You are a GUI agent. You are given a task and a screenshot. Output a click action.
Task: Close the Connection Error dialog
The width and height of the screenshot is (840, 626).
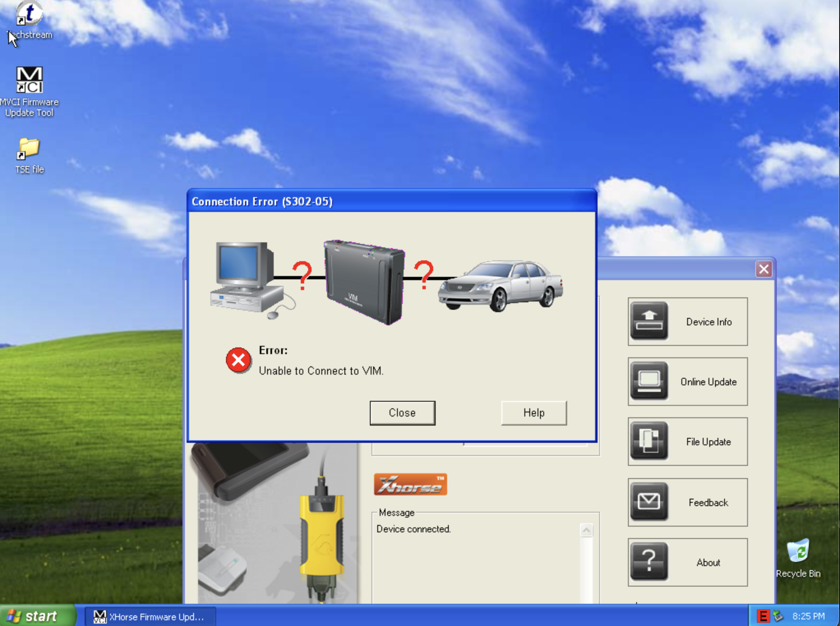pos(402,413)
